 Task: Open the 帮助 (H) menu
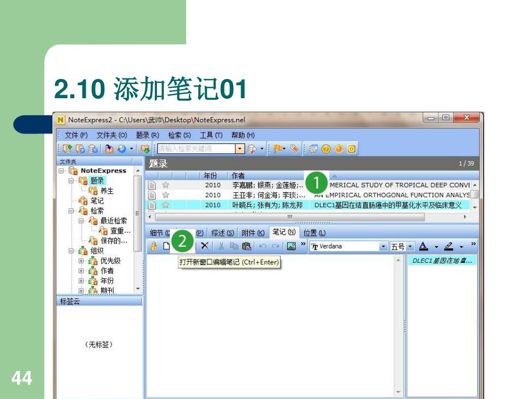coord(243,135)
